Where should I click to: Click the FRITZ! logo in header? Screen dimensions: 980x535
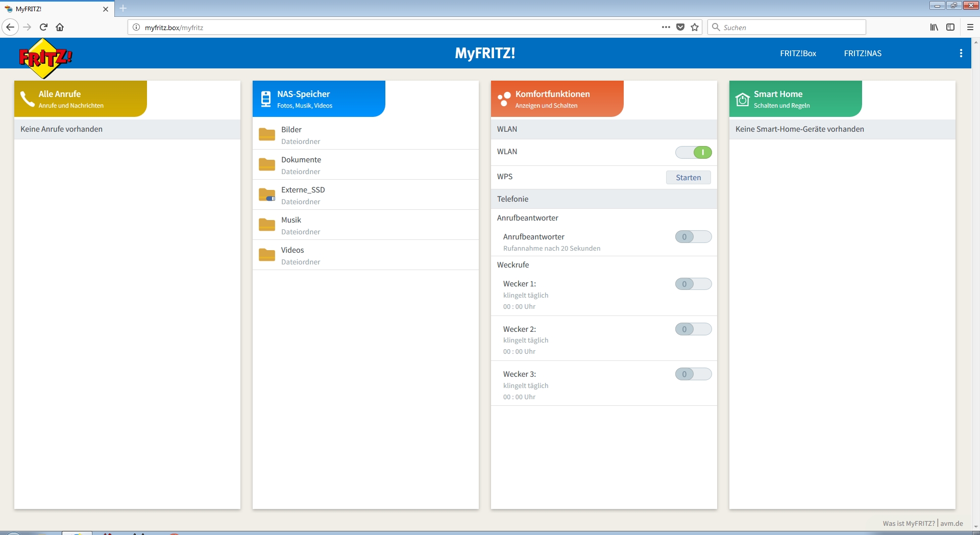click(45, 58)
